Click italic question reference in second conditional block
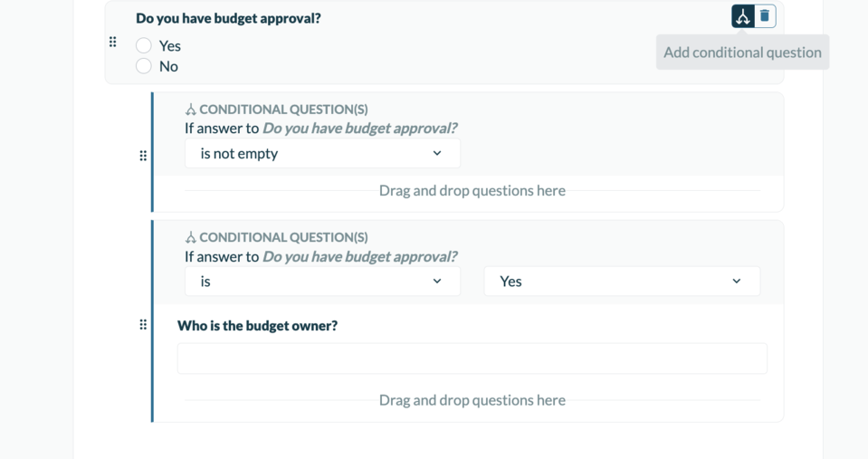868x459 pixels. coord(359,256)
